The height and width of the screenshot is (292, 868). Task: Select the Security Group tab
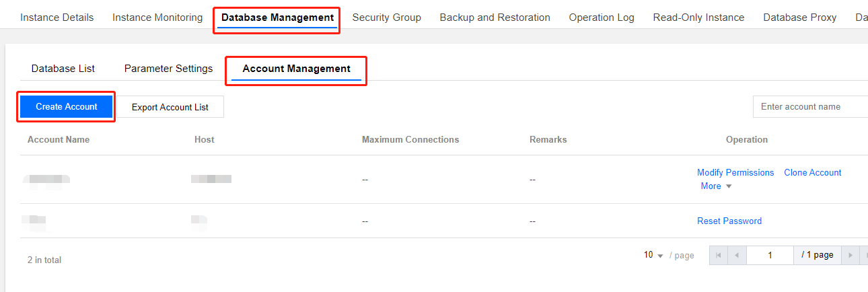click(x=386, y=17)
